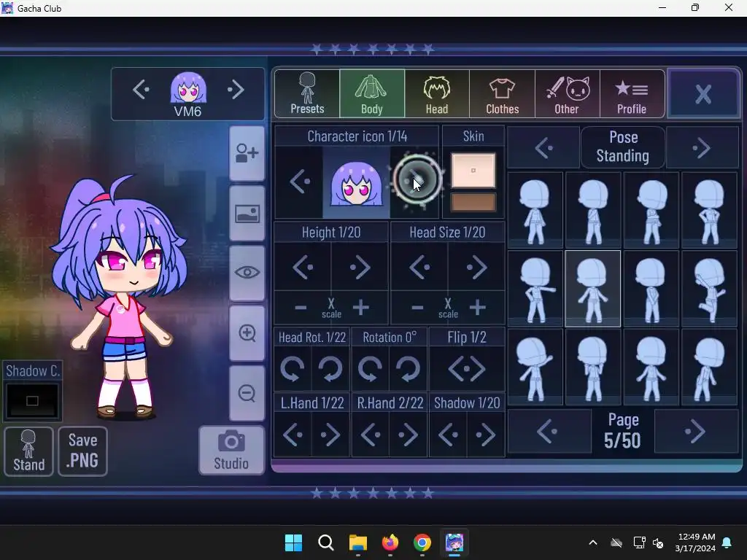Open the light skin color swatch

[473, 171]
